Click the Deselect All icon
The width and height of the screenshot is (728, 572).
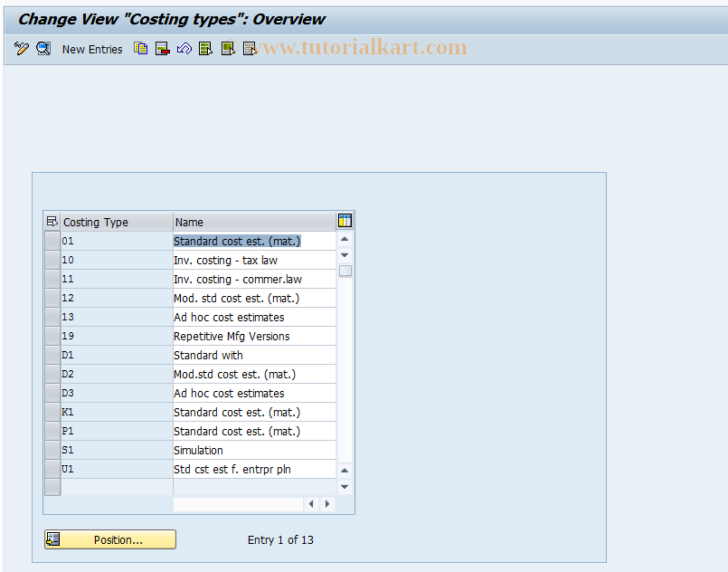pyautogui.click(x=250, y=49)
